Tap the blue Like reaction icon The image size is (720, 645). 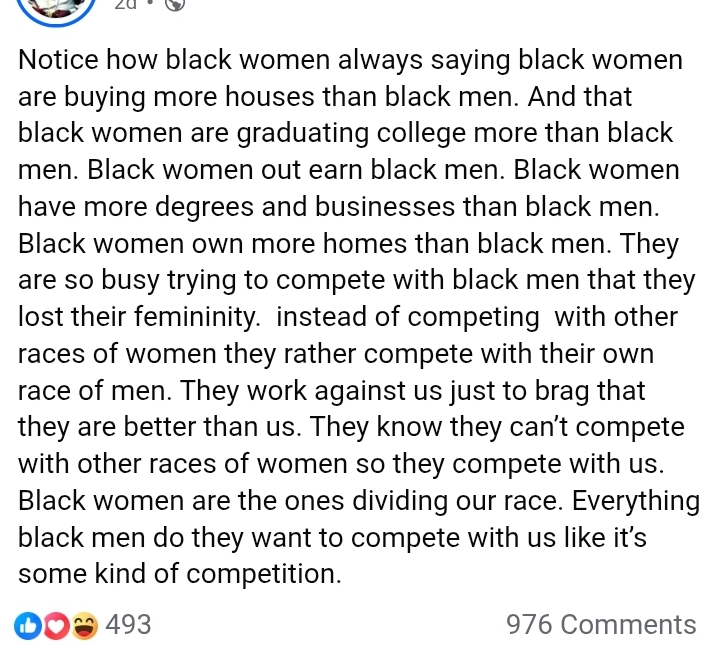(x=28, y=625)
